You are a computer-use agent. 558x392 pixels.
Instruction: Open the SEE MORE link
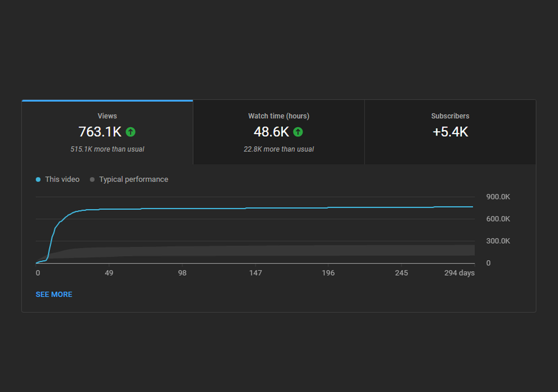click(x=54, y=294)
